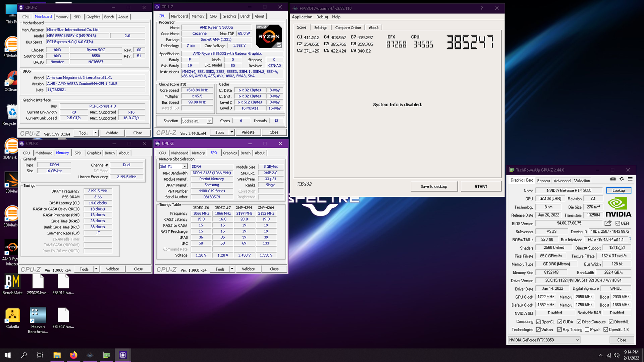Click the START button in Aquamark
The width and height of the screenshot is (644, 362).
coord(481,186)
